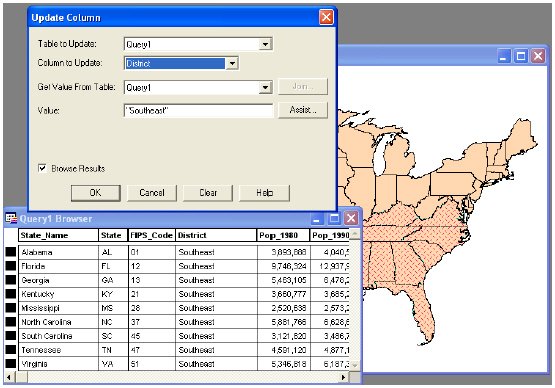Open the Column to Update dropdown
Image resolution: width=555 pixels, height=388 pixels.
(x=232, y=63)
